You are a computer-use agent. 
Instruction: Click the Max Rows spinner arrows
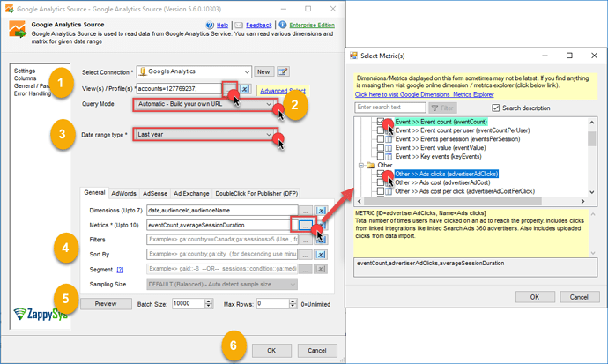pyautogui.click(x=293, y=304)
